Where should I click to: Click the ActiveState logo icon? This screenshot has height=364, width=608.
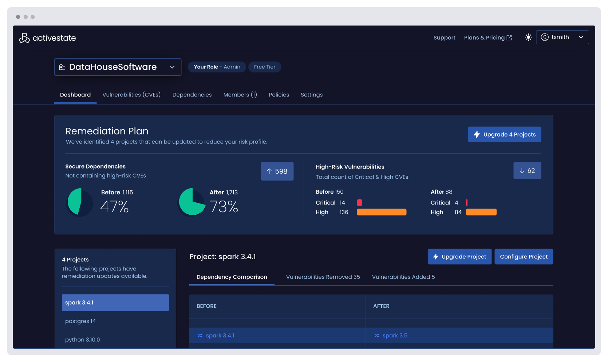pos(24,37)
